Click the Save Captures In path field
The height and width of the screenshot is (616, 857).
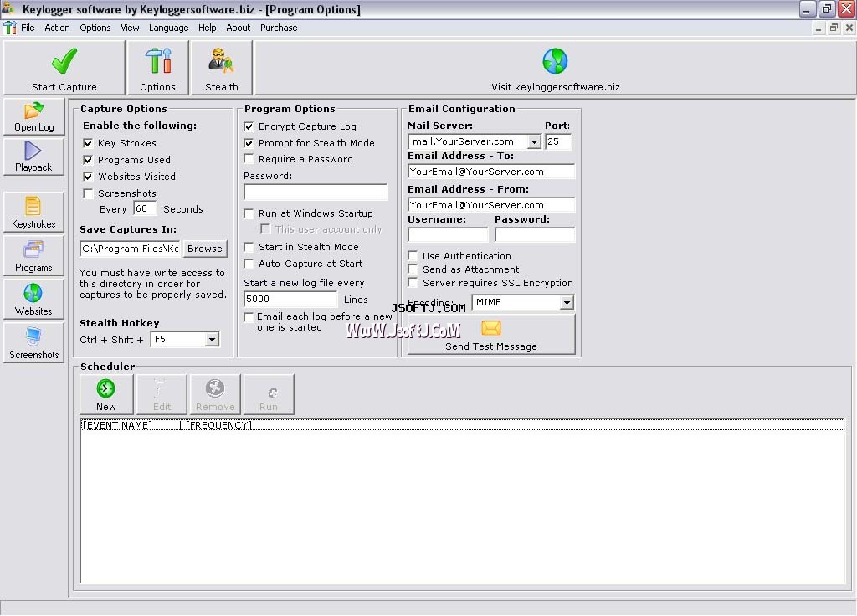[x=131, y=249]
